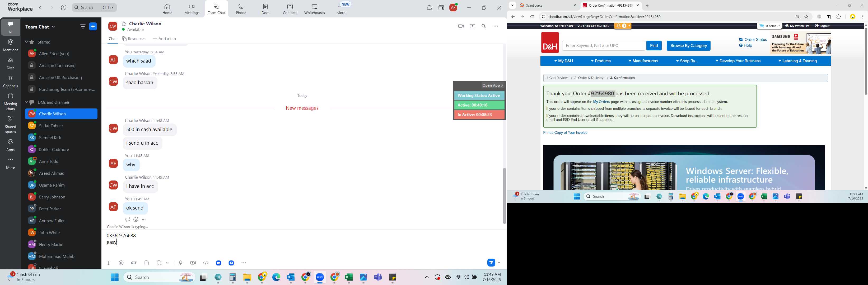Open the Home tab in Zoom
The image size is (868, 285).
click(167, 9)
